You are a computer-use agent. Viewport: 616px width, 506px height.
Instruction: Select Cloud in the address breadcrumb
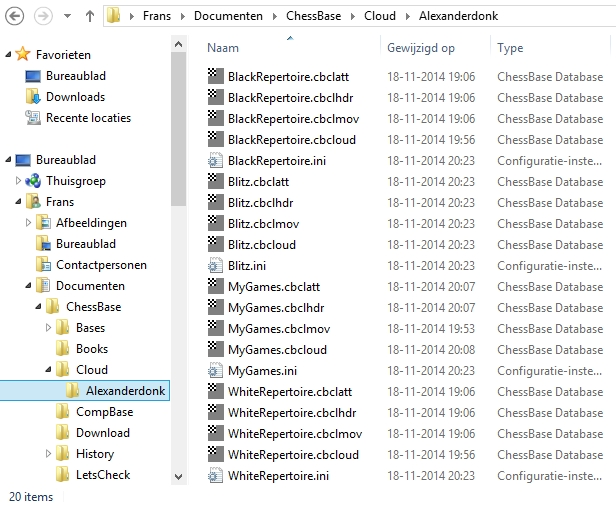click(380, 16)
